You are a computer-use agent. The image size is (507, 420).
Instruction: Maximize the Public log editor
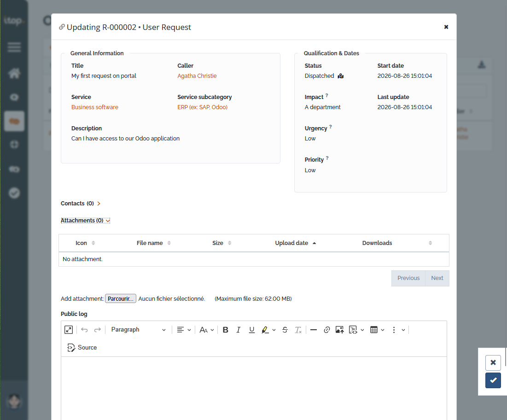pos(69,330)
